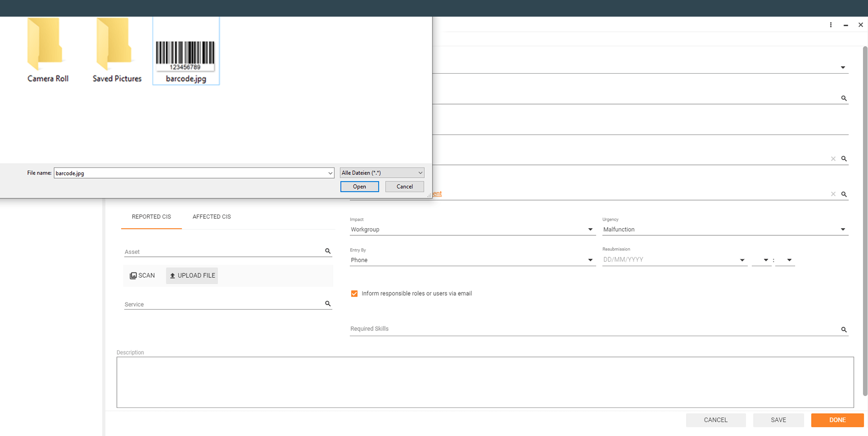The height and width of the screenshot is (436, 868).
Task: Select the barcode.jpg thumbnail
Action: pyautogui.click(x=186, y=51)
